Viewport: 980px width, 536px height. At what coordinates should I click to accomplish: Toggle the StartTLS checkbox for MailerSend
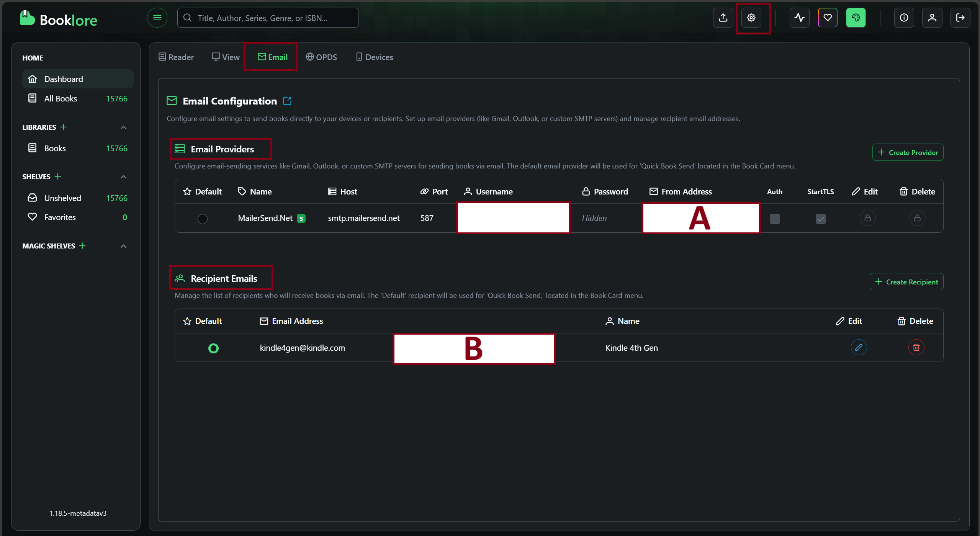[x=820, y=219]
